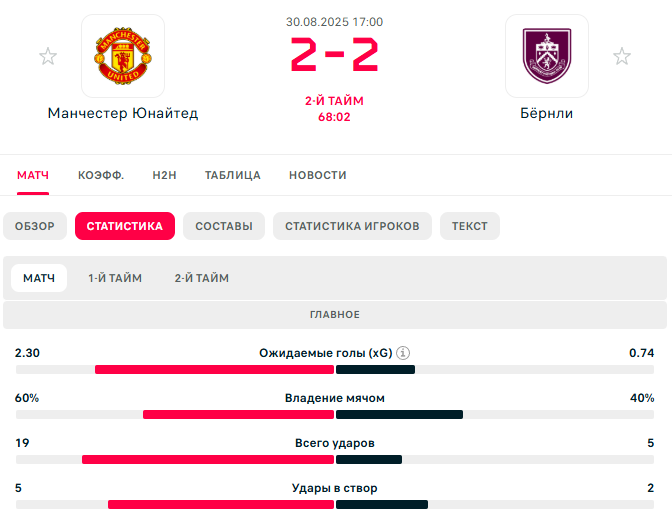672x514 pixels.
Task: Select the top МАТЧ tab
Action: [33, 175]
